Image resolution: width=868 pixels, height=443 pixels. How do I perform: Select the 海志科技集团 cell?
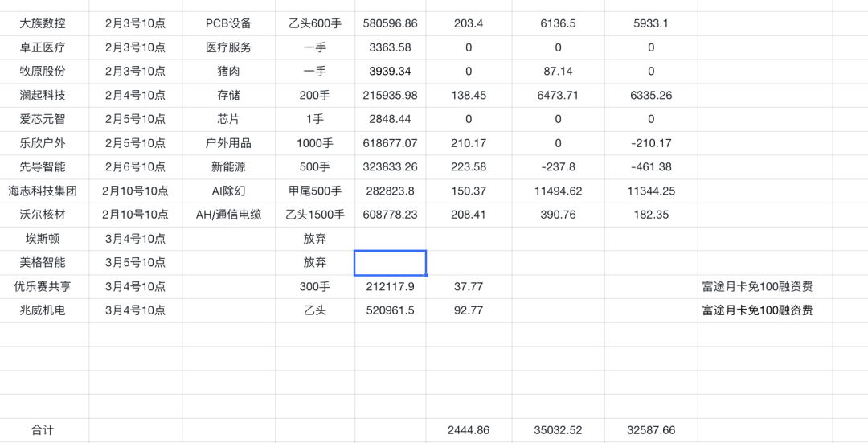click(x=44, y=191)
